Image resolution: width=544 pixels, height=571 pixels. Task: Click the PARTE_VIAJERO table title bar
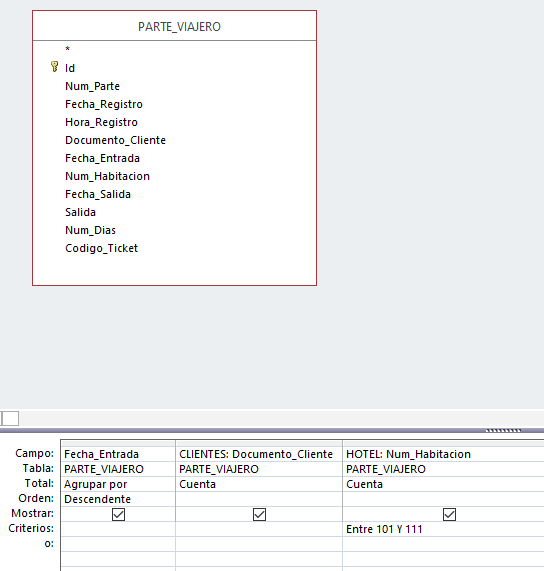point(174,26)
